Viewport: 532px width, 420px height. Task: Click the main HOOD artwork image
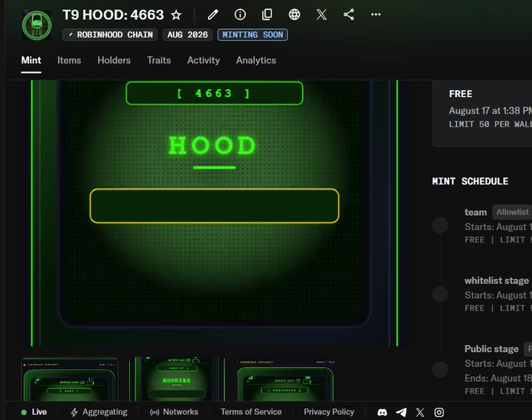pyautogui.click(x=215, y=213)
